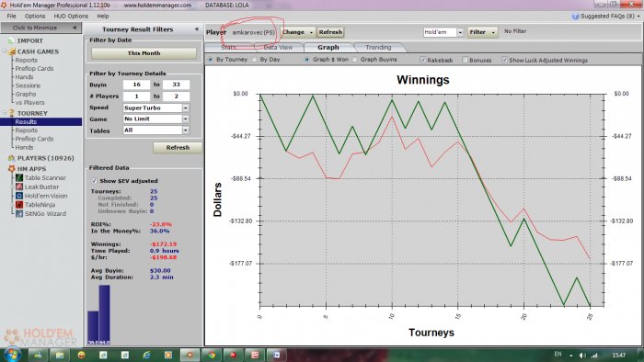Click the network signal tray icon
Viewport: 644px width, 362px height.
pos(594,356)
